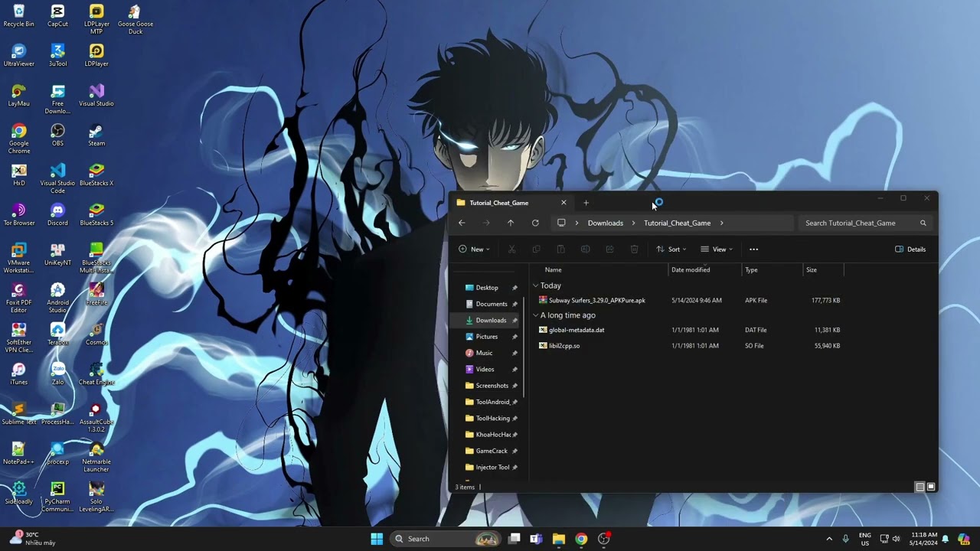Switch to large thumbnails view icon

(931, 487)
